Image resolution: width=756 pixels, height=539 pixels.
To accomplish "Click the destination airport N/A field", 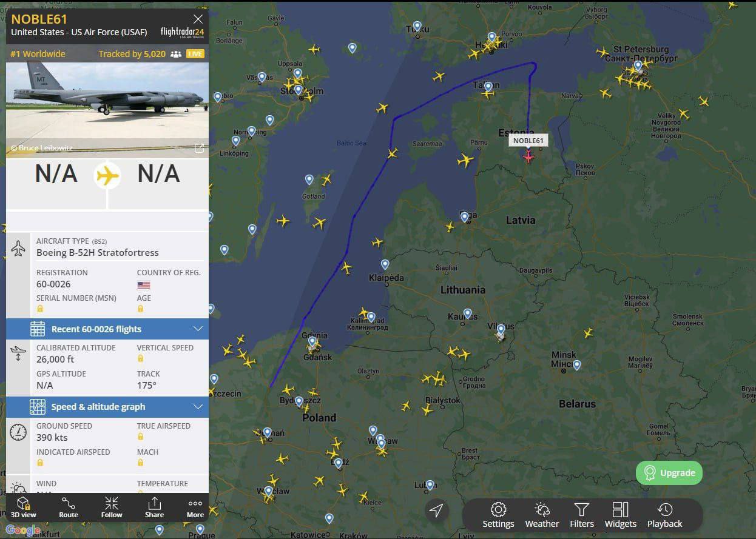I will (x=159, y=173).
